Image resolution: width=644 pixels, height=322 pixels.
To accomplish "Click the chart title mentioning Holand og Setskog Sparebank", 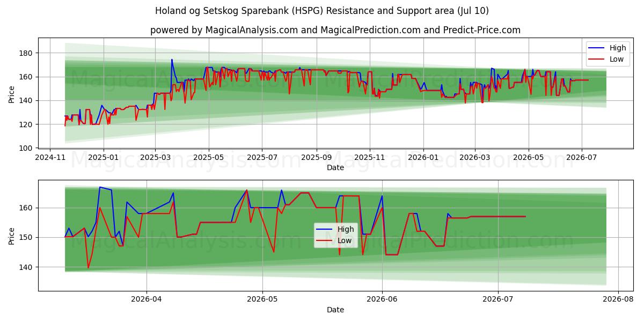I will click(322, 11).
